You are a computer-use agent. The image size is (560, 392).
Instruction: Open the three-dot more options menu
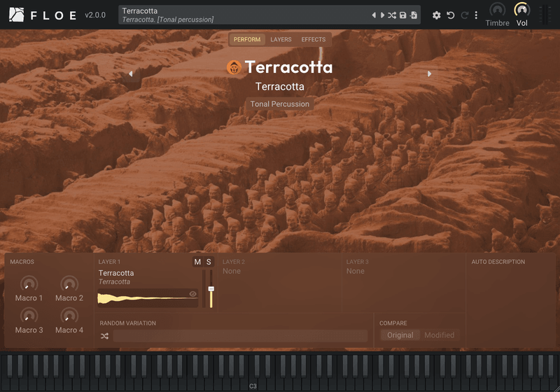coord(476,15)
